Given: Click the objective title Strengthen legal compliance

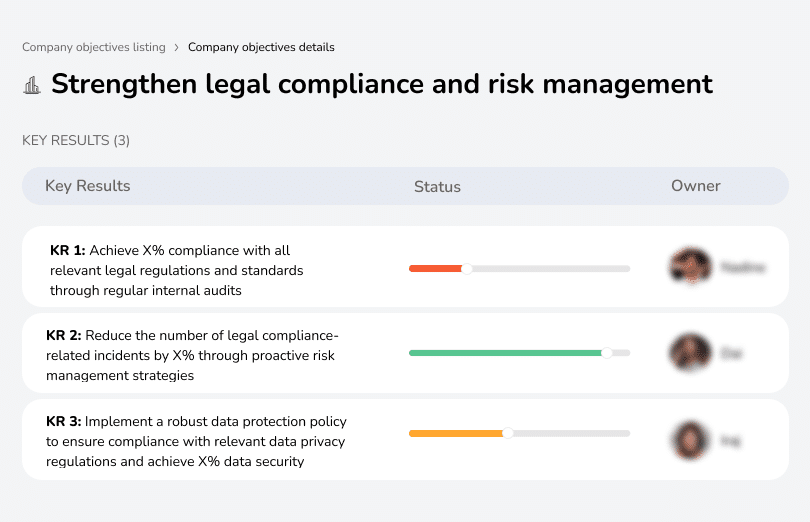Looking at the screenshot, I should (x=382, y=84).
